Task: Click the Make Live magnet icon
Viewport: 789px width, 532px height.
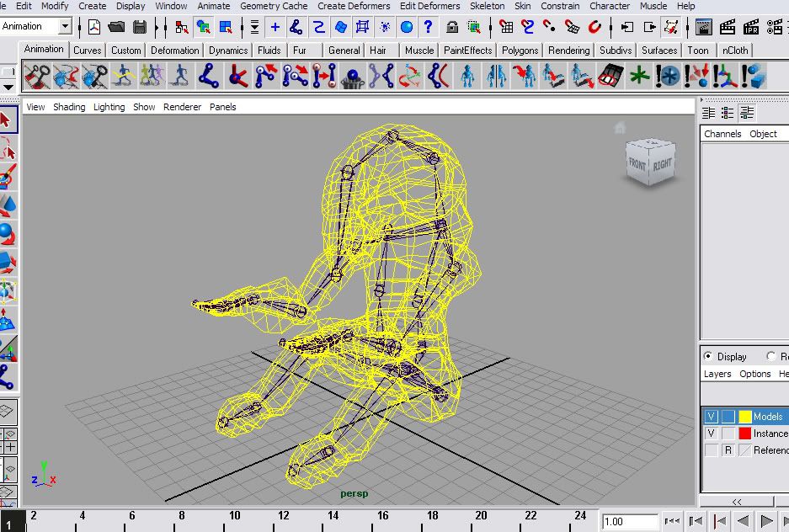Action: pyautogui.click(x=594, y=27)
